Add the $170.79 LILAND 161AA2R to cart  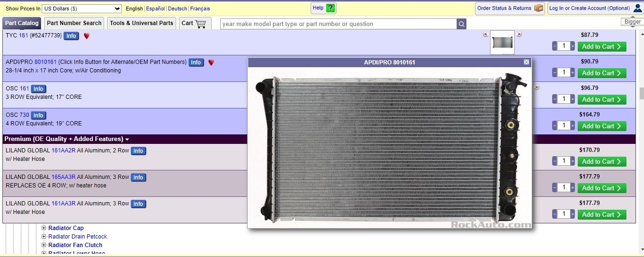pyautogui.click(x=602, y=161)
